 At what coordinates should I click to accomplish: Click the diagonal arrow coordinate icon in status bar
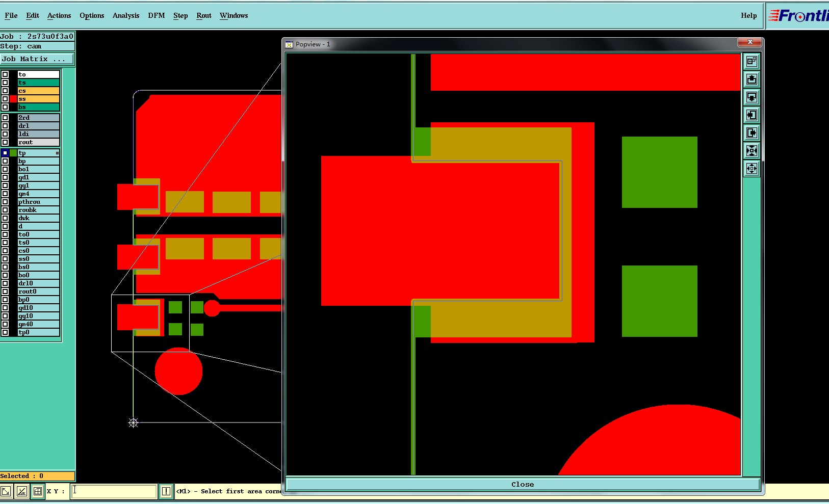point(6,491)
